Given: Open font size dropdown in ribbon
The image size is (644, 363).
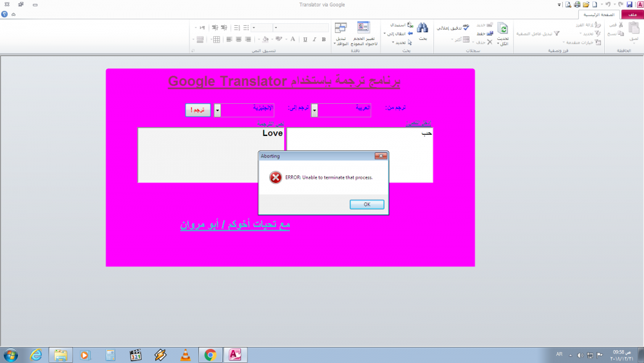Looking at the screenshot, I should pos(254,28).
